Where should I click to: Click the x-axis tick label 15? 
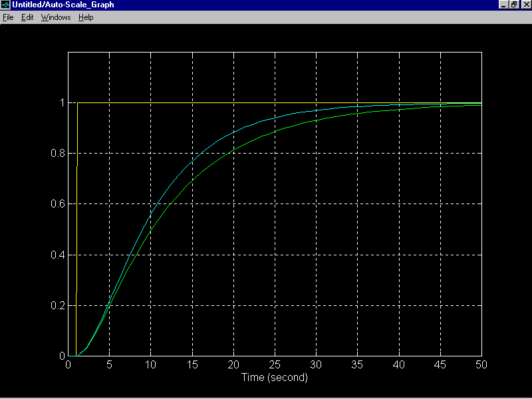[x=192, y=364]
